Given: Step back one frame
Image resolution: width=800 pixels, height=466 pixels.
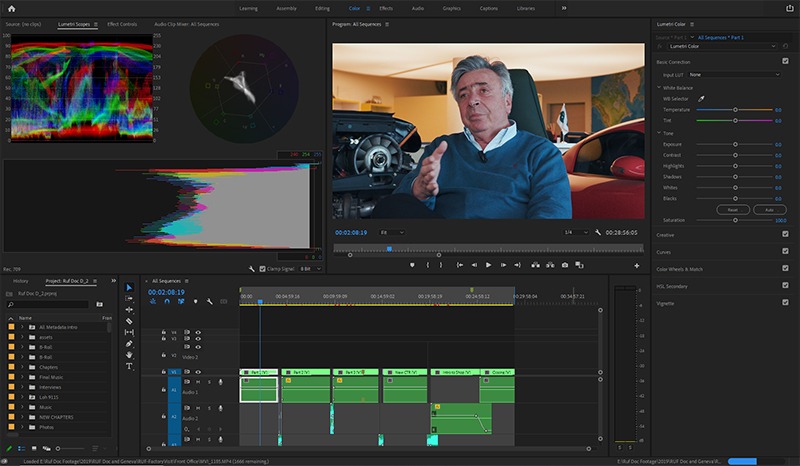Looking at the screenshot, I should [474, 265].
